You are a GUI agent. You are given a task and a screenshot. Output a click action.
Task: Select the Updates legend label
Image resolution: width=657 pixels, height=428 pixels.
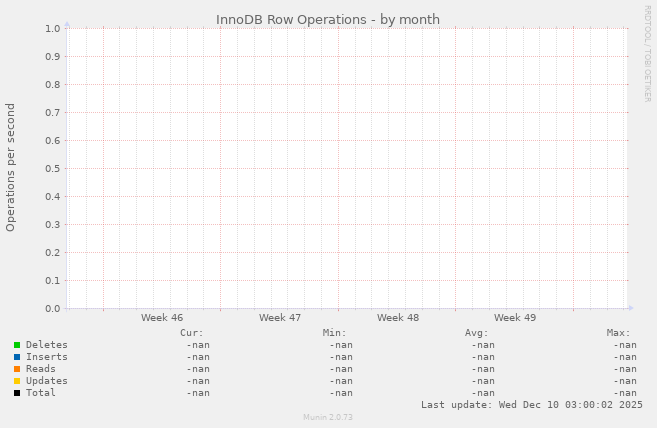pos(47,381)
